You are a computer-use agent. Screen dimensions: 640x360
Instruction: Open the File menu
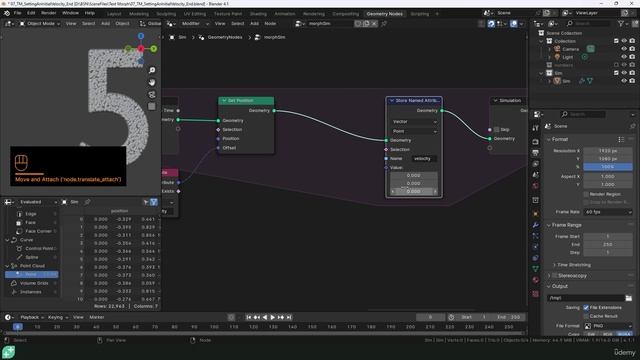tap(18, 13)
